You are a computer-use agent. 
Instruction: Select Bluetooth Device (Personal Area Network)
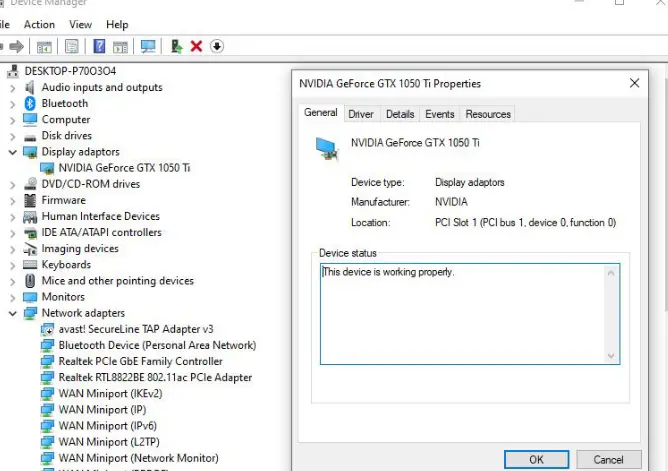[157, 345]
